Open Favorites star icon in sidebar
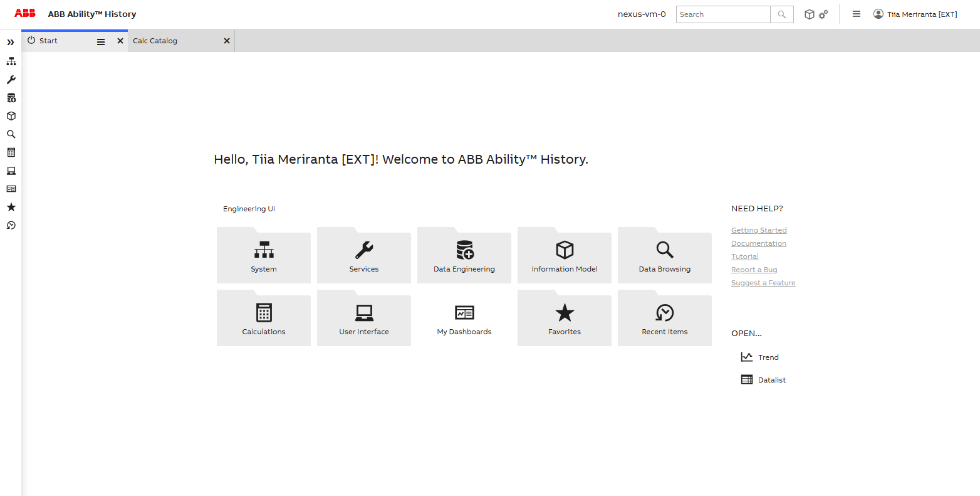The width and height of the screenshot is (980, 496). point(11,207)
